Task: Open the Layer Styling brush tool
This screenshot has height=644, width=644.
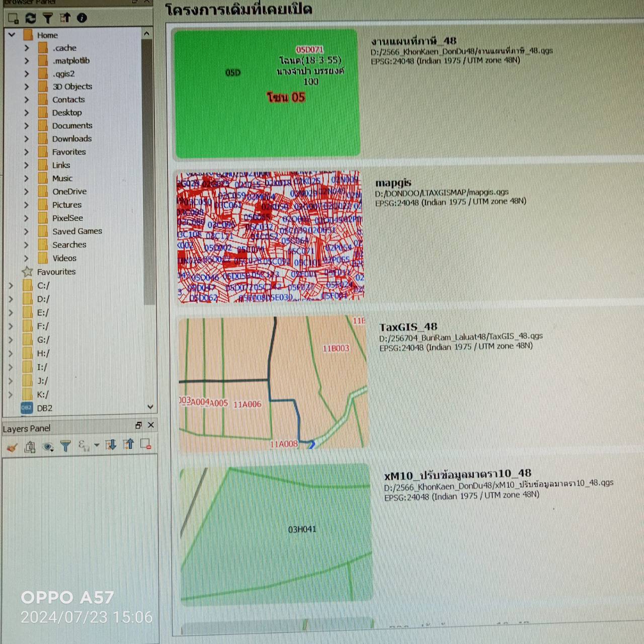Action: [12, 446]
